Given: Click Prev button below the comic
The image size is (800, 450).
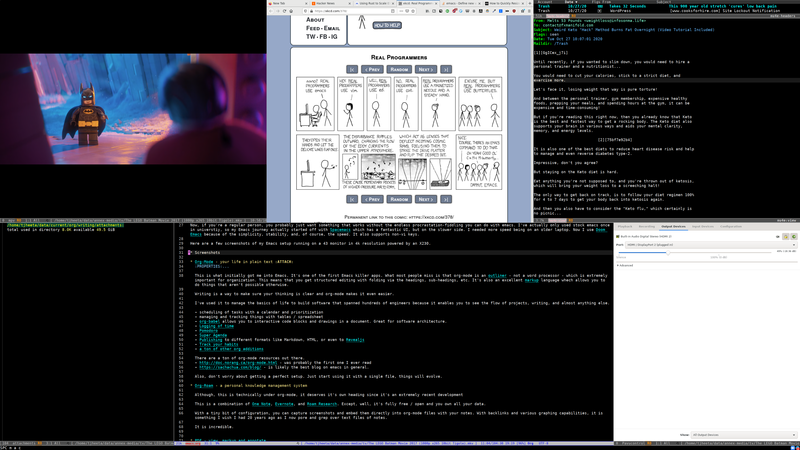Looking at the screenshot, I should coord(372,199).
